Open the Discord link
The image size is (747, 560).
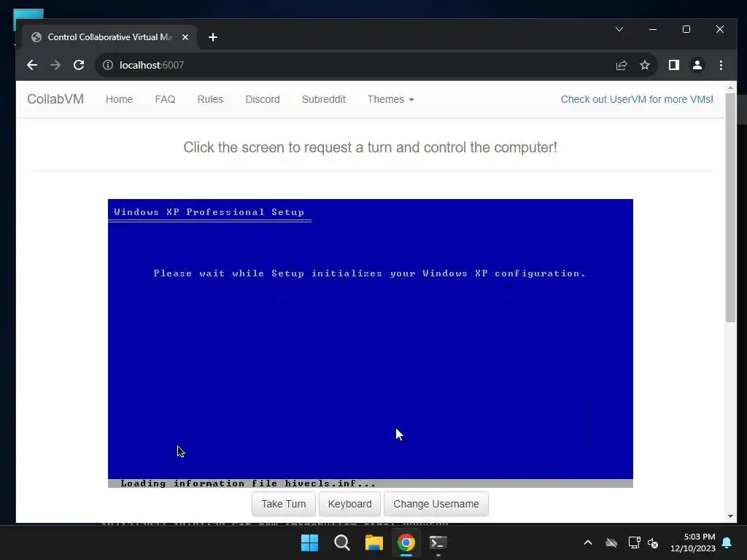tap(263, 99)
